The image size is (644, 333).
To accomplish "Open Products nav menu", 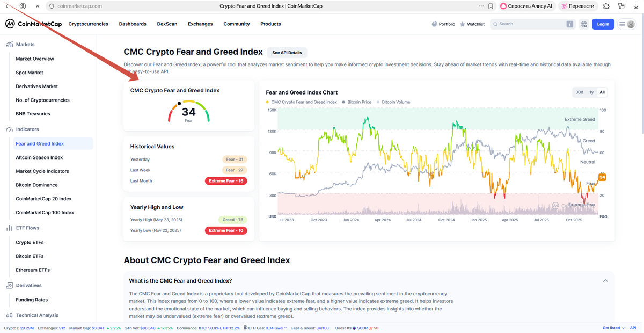I will (x=270, y=24).
